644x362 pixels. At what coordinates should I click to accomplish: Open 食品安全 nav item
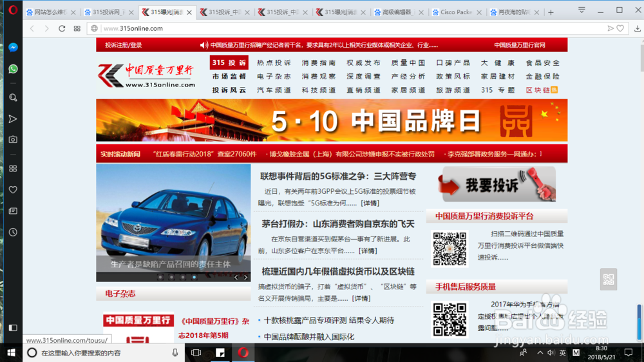[542, 63]
